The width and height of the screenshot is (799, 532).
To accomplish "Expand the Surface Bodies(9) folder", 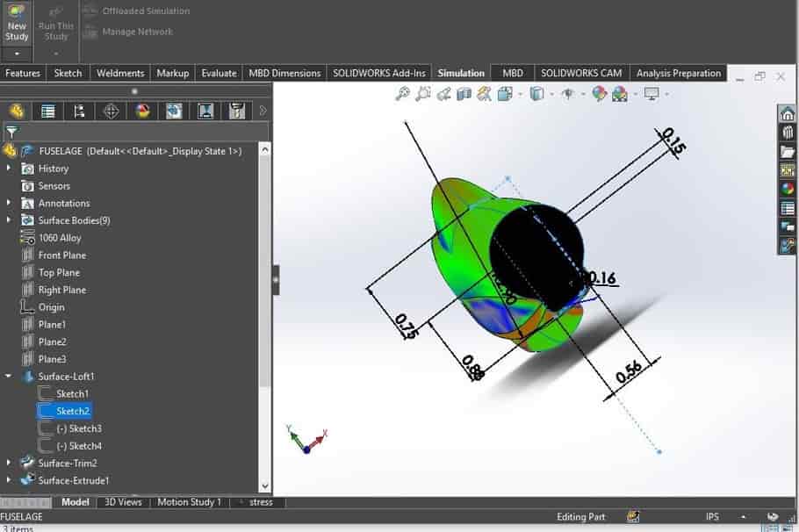I will 10,219.
